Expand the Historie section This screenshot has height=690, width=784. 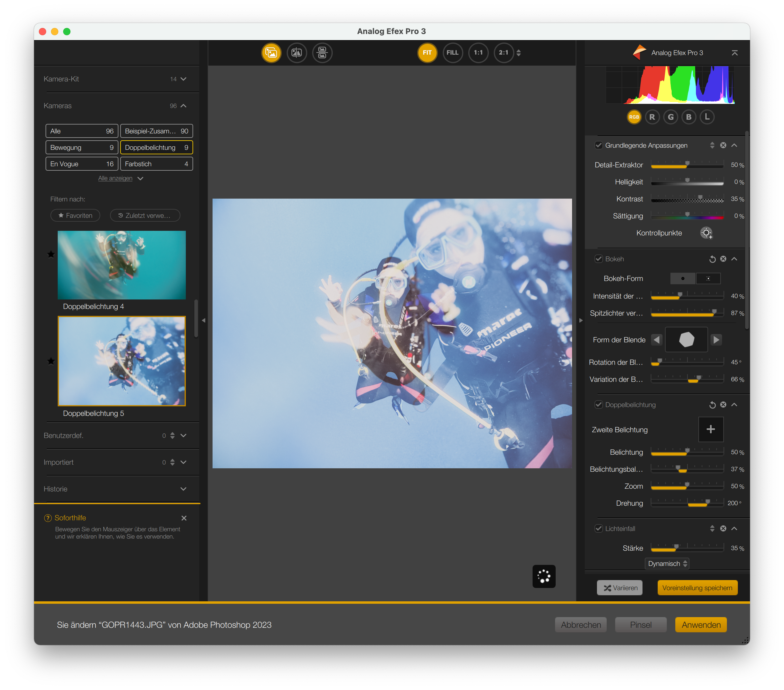tap(183, 489)
